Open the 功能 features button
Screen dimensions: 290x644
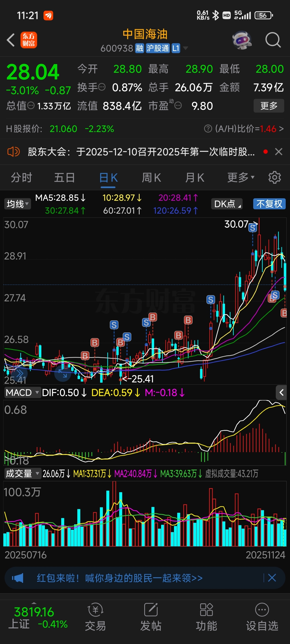[x=206, y=617]
